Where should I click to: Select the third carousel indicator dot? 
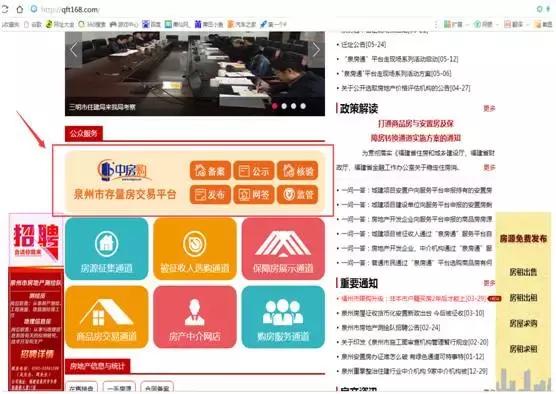(294, 106)
